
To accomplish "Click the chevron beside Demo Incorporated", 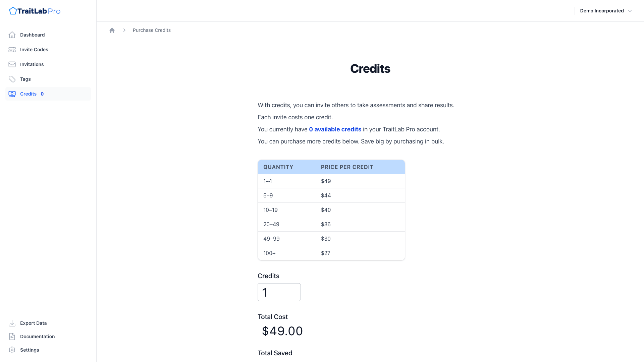I will (x=630, y=11).
